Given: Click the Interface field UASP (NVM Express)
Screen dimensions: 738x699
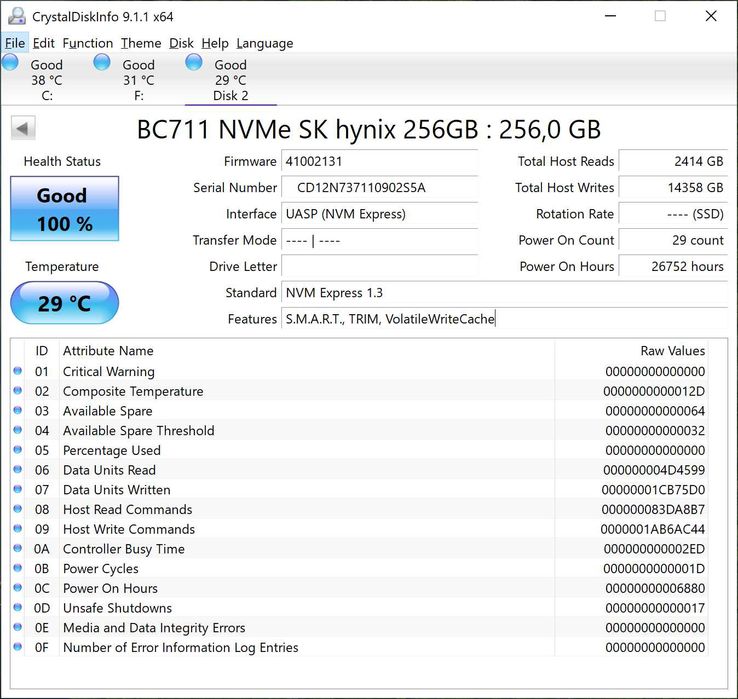Looking at the screenshot, I should tap(379, 214).
